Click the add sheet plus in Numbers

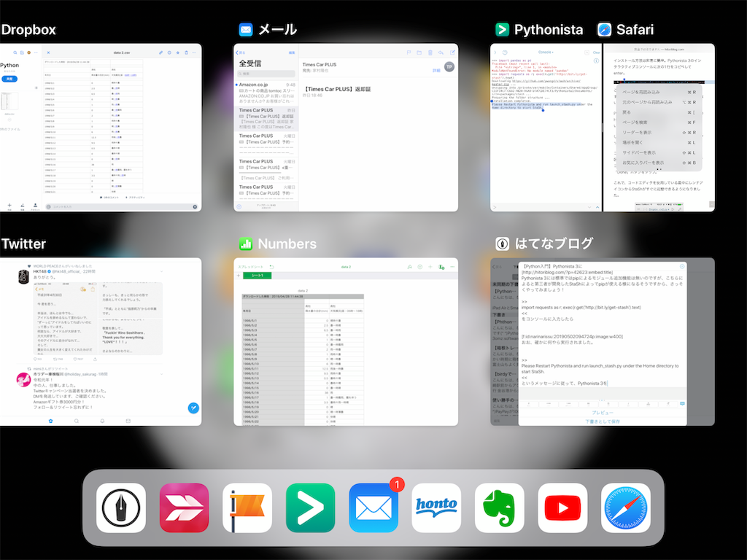239,275
